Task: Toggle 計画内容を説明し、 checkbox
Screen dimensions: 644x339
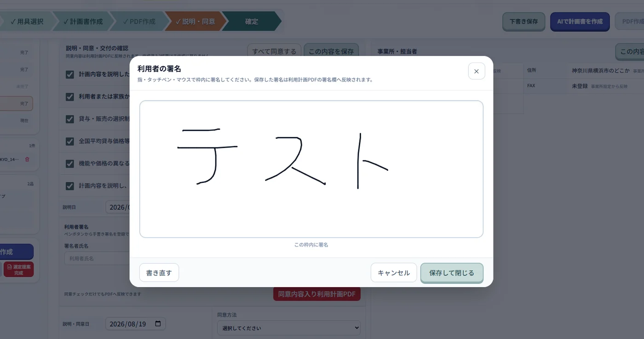Action: tap(70, 186)
